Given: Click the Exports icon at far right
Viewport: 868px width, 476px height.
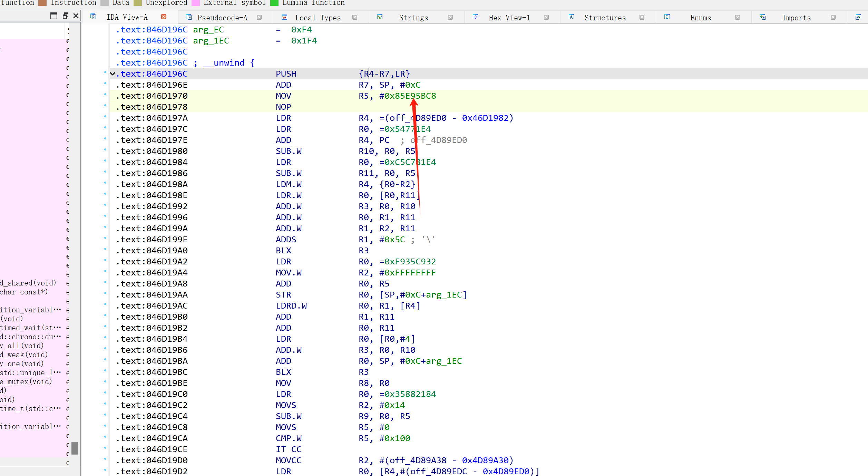Looking at the screenshot, I should (x=858, y=17).
